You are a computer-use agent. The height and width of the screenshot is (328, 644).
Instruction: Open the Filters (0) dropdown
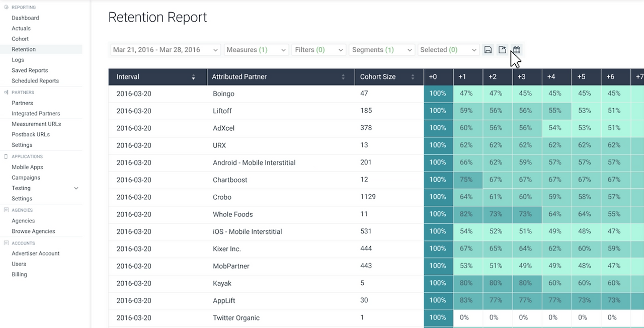[x=319, y=50]
